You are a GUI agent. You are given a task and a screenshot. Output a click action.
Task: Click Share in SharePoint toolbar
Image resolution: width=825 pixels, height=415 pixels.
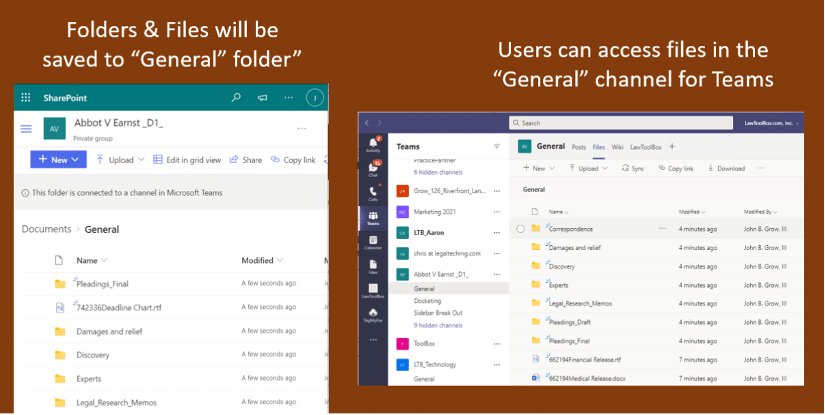click(246, 160)
